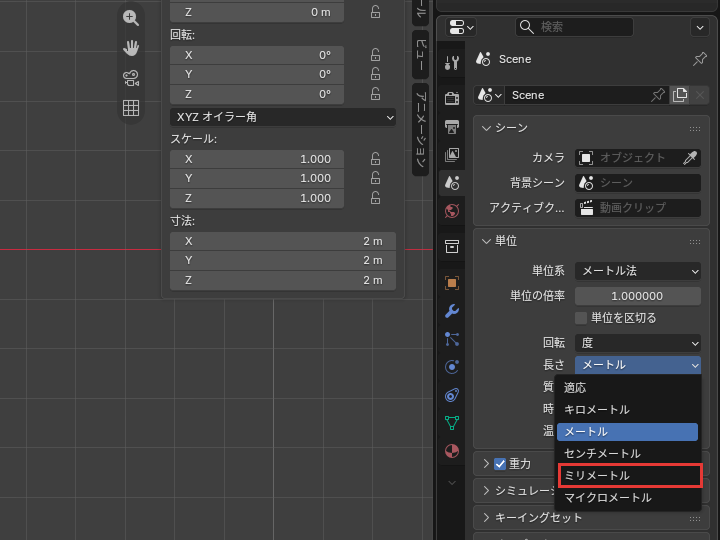Open the Object Constraints properties icon

click(x=452, y=395)
